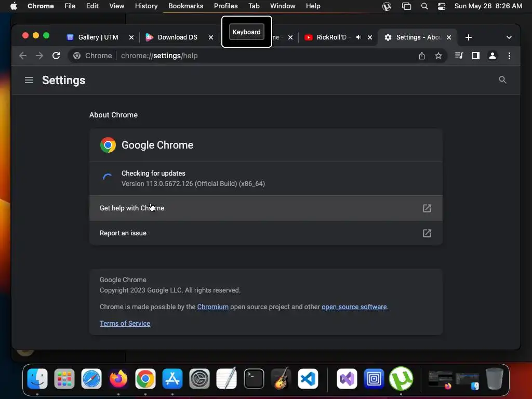
Task: Click the external link icon for Report an issue
Action: 427,233
